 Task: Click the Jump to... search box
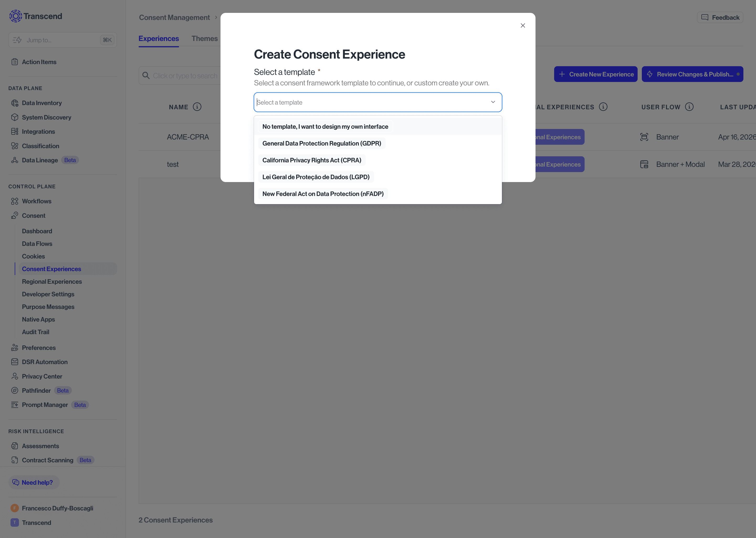62,40
